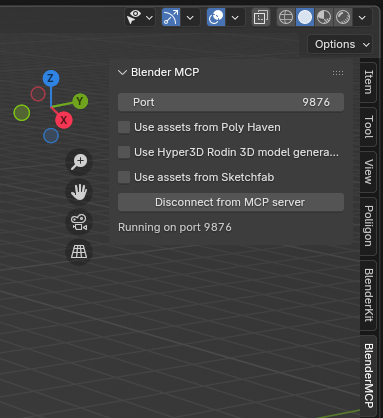Click Disconnect from MCP server button
383x418 pixels.
pyautogui.click(x=231, y=202)
